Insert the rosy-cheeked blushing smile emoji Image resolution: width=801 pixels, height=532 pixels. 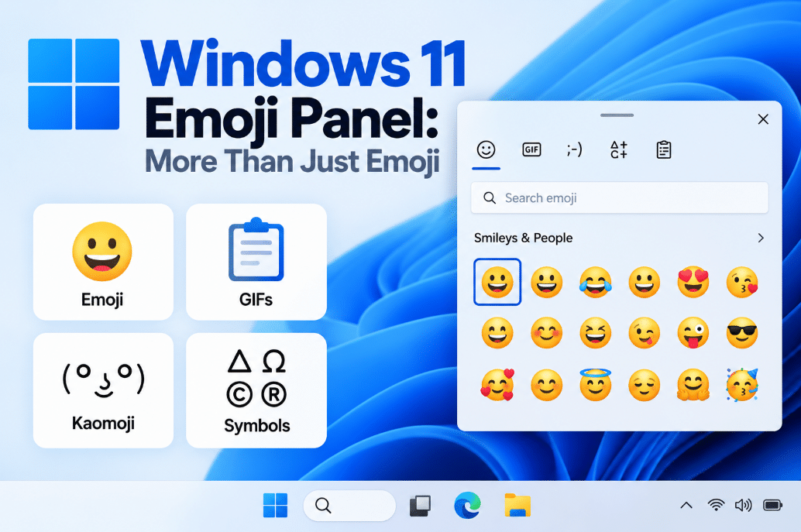tap(547, 333)
